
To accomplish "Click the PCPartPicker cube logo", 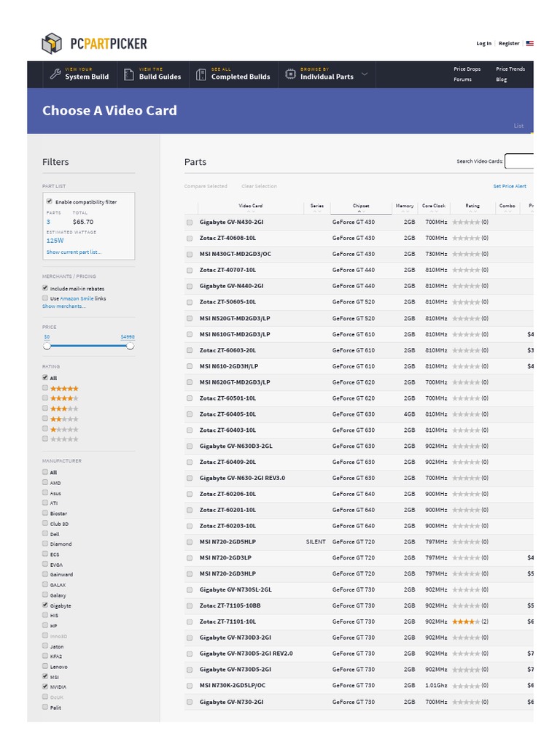I will tap(52, 43).
